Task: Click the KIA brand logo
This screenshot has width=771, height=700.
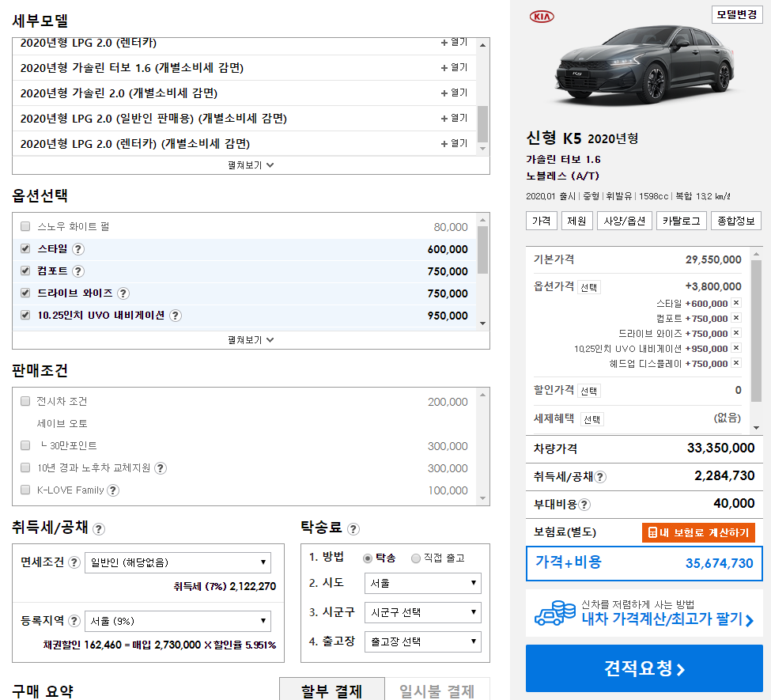Action: coord(542,17)
